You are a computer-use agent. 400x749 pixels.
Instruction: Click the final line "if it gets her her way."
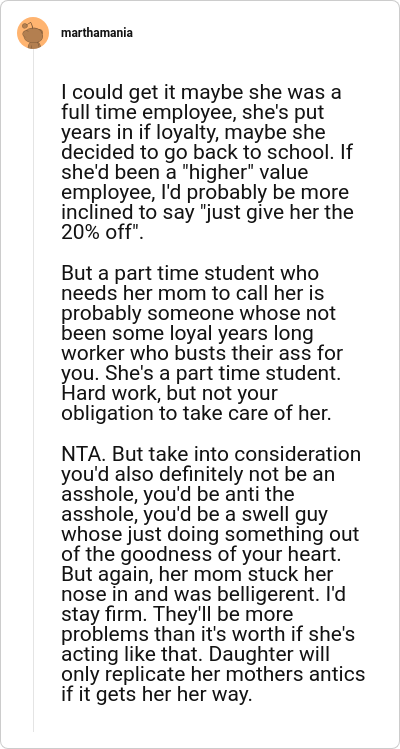click(x=156, y=695)
